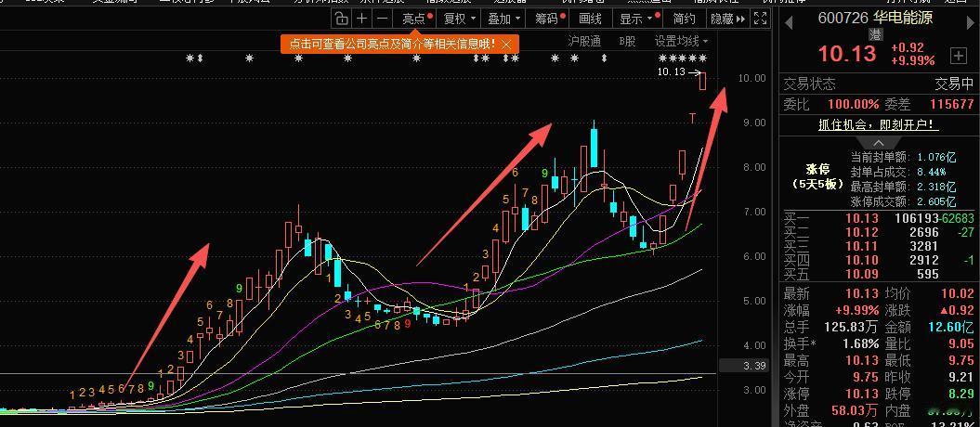This screenshot has height=427, width=980.
Task: Open the 设置均线 dropdown
Action: click(x=681, y=41)
